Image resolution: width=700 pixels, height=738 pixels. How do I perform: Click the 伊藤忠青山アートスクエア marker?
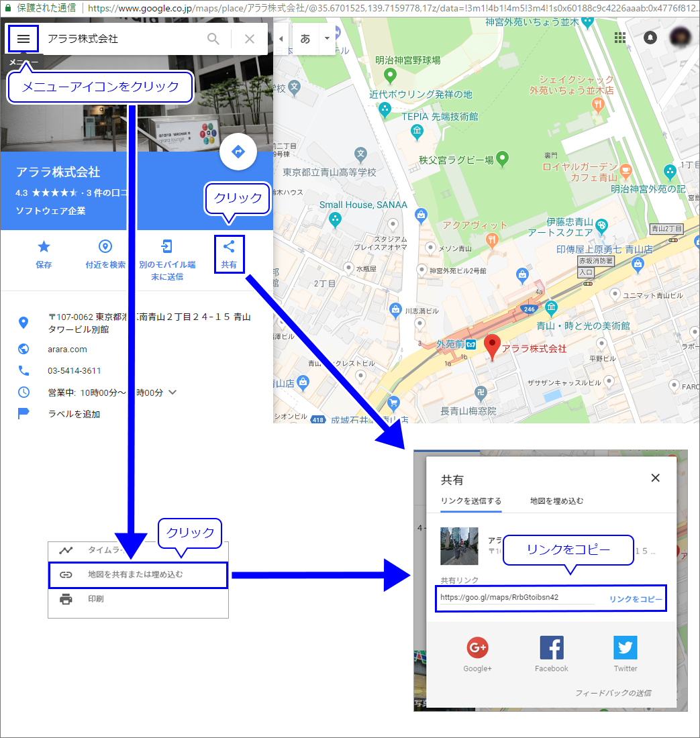tap(601, 226)
